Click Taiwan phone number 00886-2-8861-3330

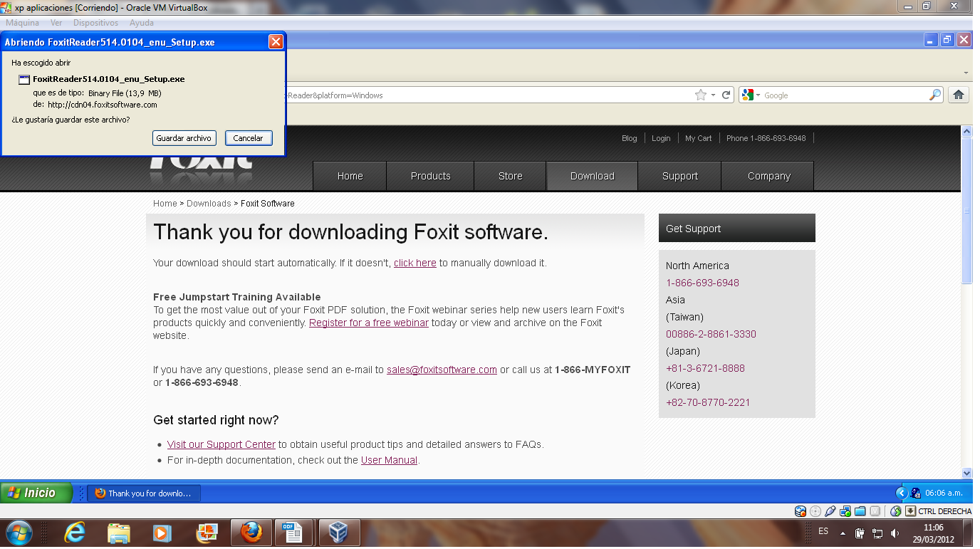[x=711, y=334]
